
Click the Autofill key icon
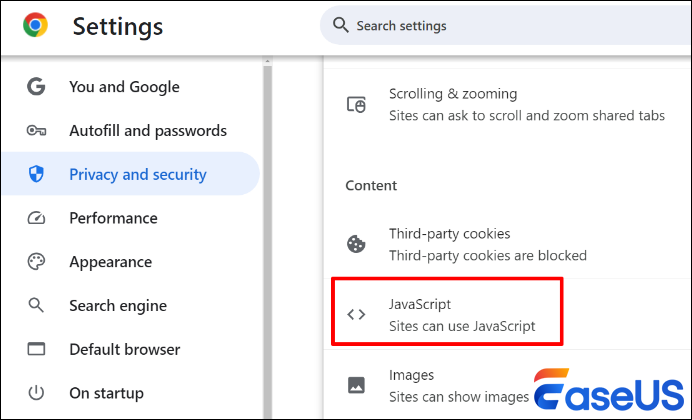[37, 131]
